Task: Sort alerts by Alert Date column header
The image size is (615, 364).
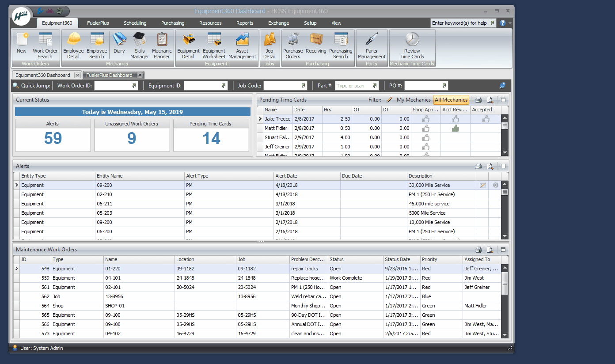Action: point(307,176)
